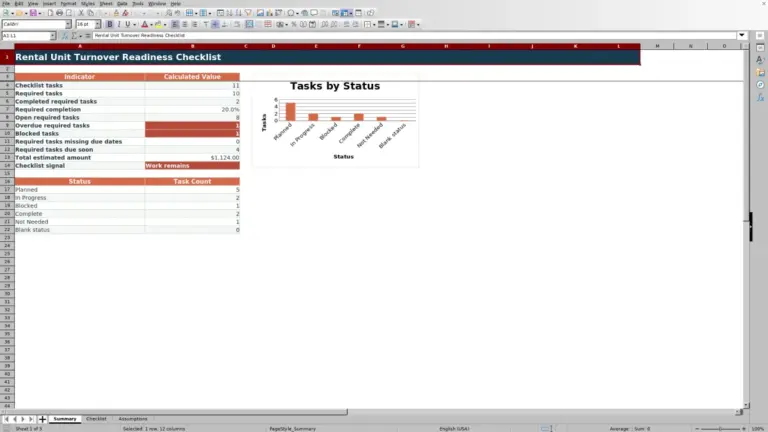Click the zoom in plus button
This screenshot has width=768, height=432.
[x=744, y=429]
